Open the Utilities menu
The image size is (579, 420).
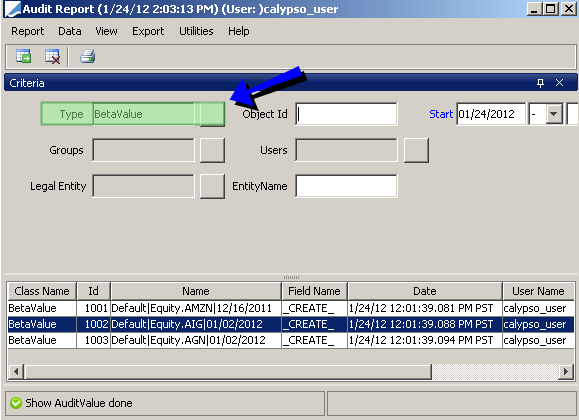tap(196, 31)
